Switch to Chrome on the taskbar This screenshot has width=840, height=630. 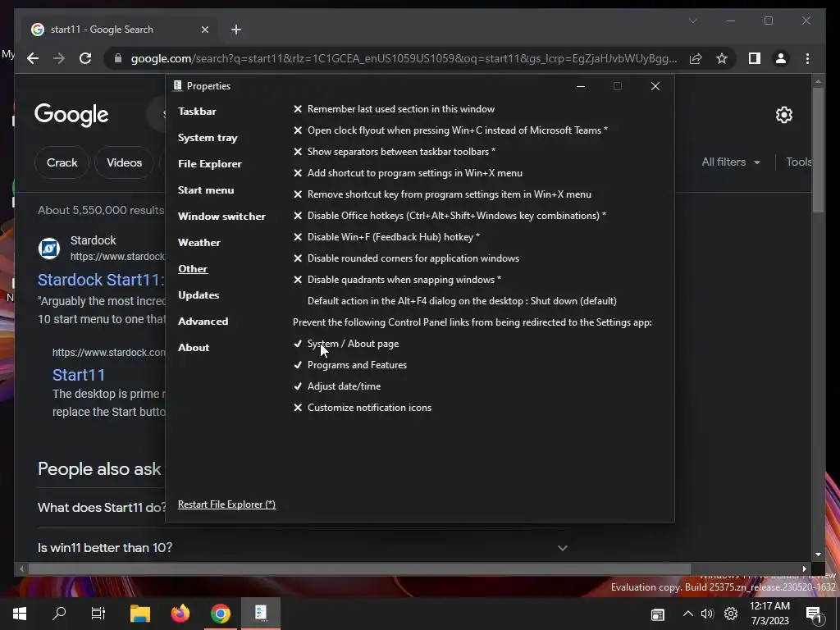point(220,614)
